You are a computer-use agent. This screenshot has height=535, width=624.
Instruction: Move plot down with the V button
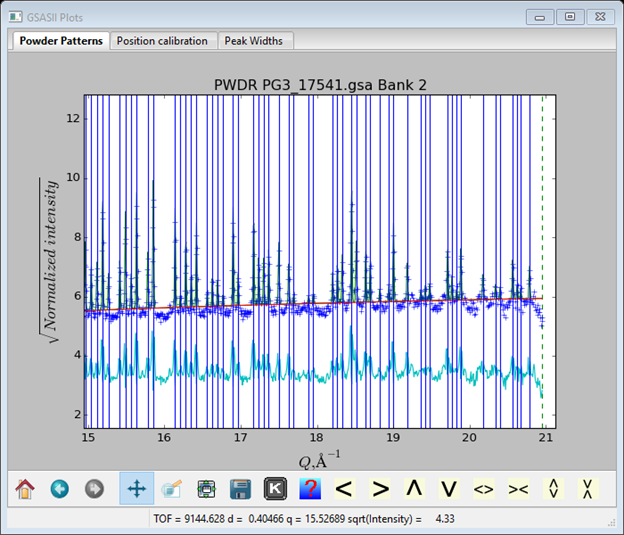tap(449, 489)
